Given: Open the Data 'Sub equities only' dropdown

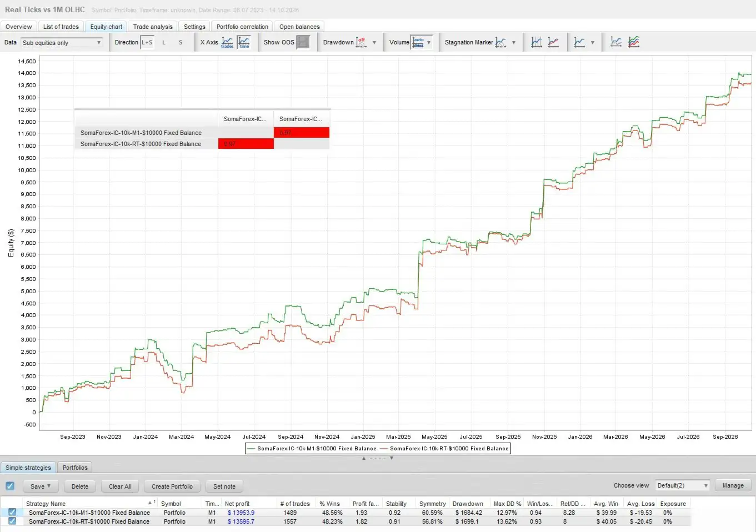Looking at the screenshot, I should point(62,43).
